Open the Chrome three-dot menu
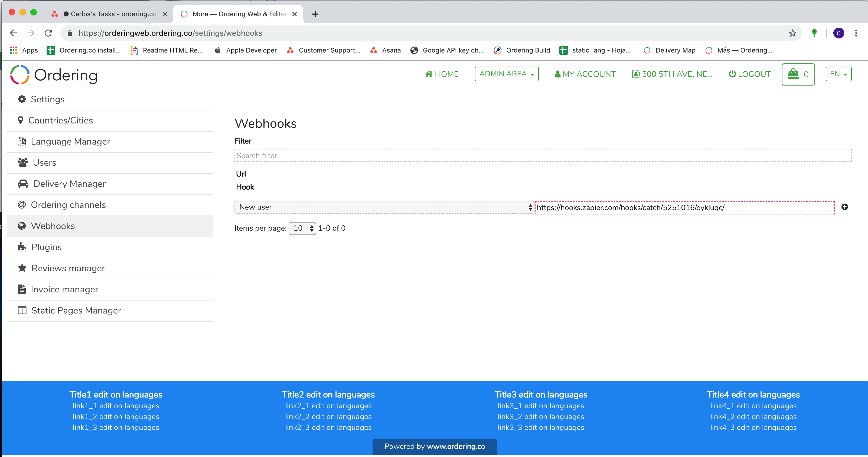The width and height of the screenshot is (868, 457). (x=856, y=33)
